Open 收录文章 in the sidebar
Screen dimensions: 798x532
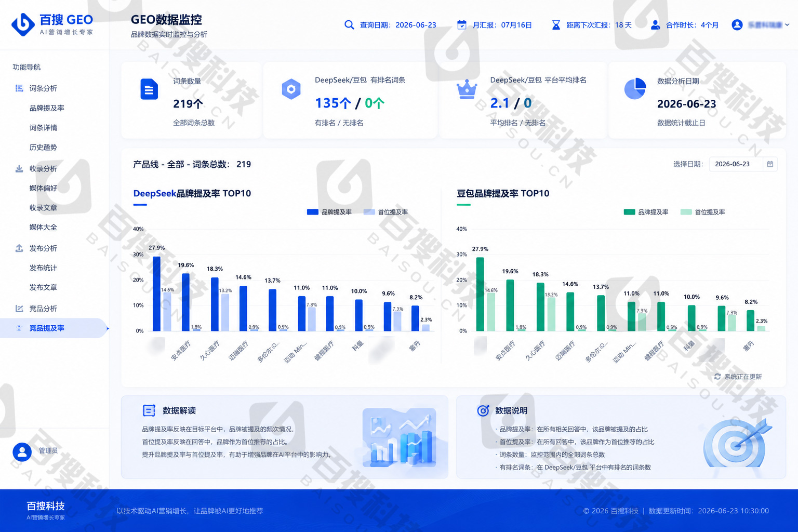(43, 208)
